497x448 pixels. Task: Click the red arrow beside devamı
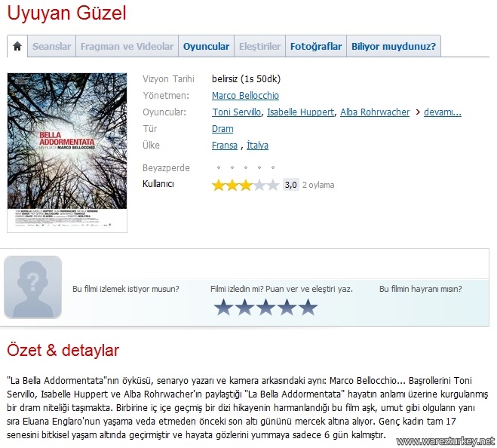point(418,112)
